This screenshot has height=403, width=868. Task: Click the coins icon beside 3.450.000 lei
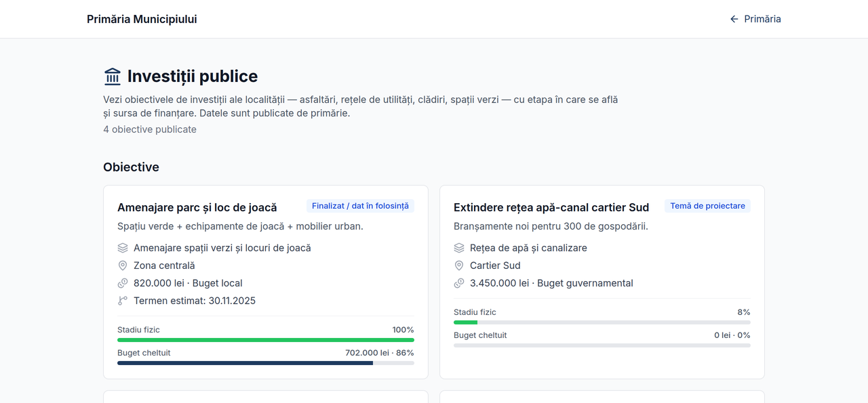coord(459,283)
